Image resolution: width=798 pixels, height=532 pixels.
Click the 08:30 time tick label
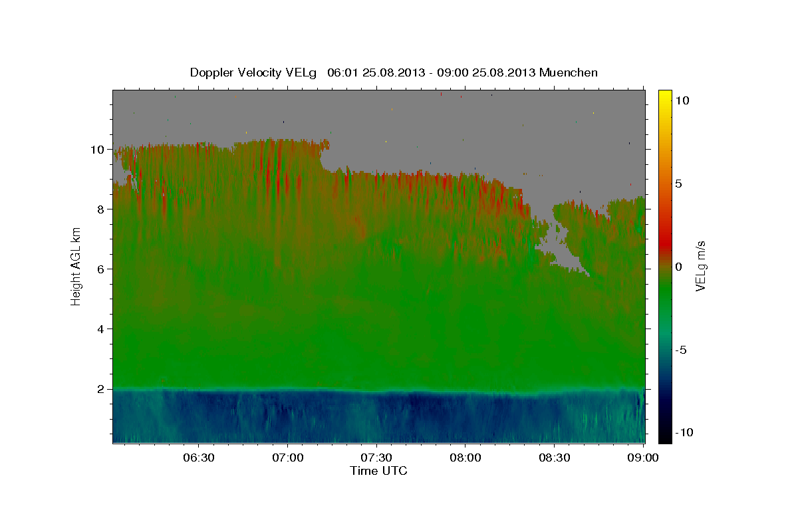click(x=555, y=458)
